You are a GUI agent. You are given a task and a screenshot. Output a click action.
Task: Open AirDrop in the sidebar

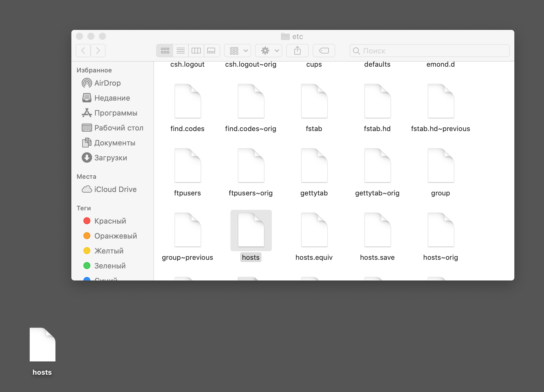107,83
